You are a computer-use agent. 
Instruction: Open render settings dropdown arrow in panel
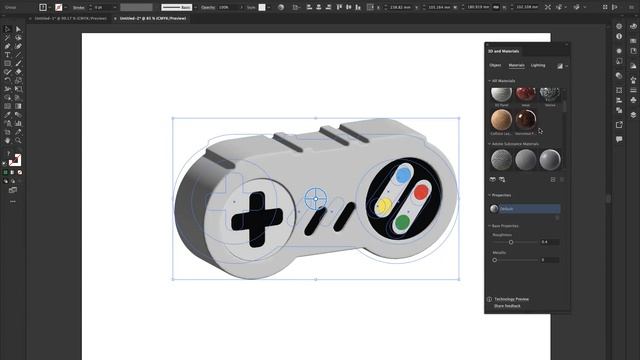tap(567, 66)
